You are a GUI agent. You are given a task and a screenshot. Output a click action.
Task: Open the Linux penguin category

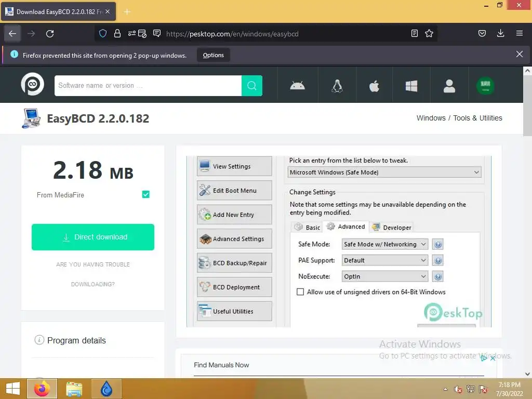point(337,86)
